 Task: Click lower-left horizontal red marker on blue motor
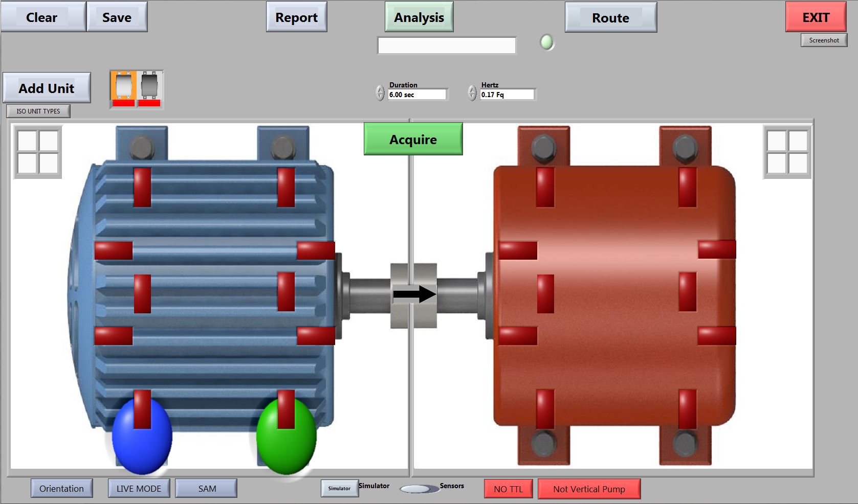114,336
